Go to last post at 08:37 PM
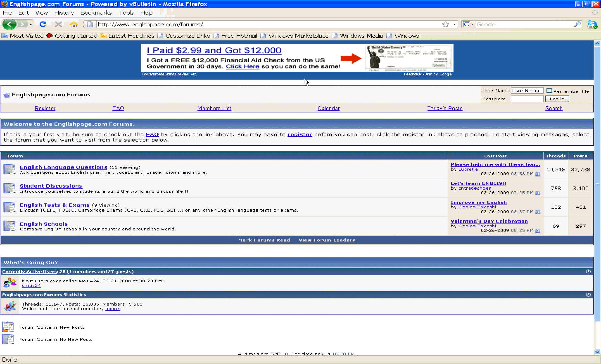Screen dimensions: 601x364 (538, 212)
